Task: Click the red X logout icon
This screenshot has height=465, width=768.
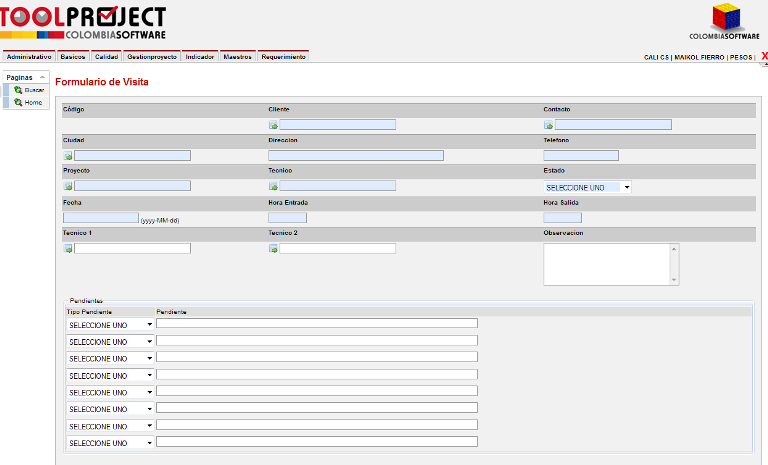Action: (x=764, y=56)
